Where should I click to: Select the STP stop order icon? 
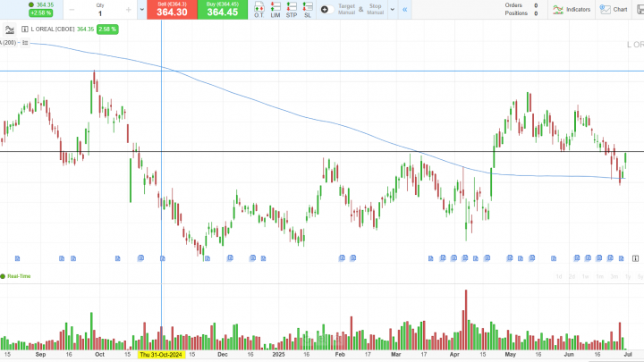coord(292,11)
